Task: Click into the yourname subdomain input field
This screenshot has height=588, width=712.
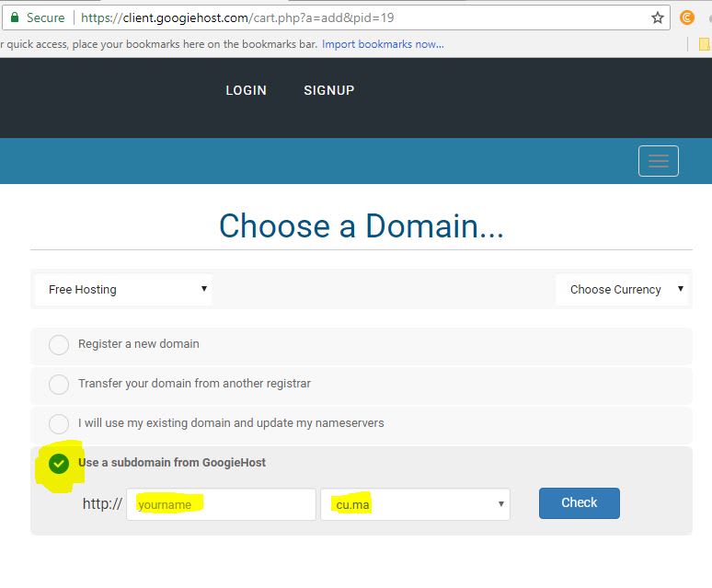Action: point(221,504)
